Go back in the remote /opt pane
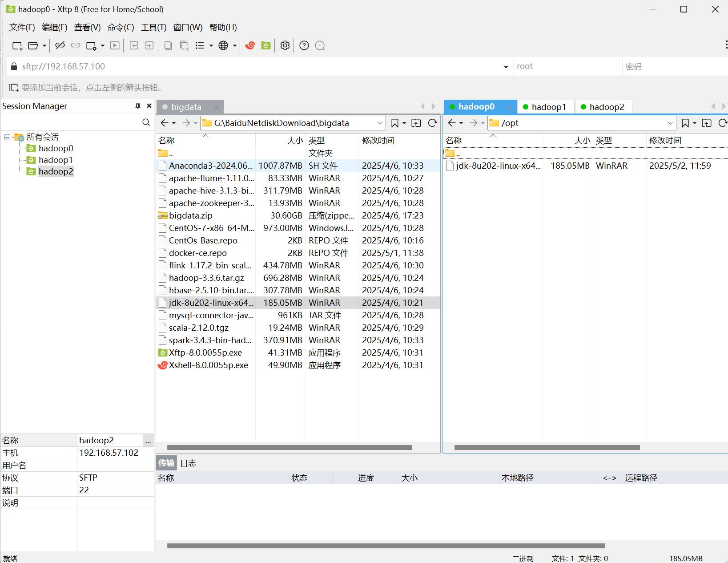Screen dimensions: 728x563 pos(452,123)
